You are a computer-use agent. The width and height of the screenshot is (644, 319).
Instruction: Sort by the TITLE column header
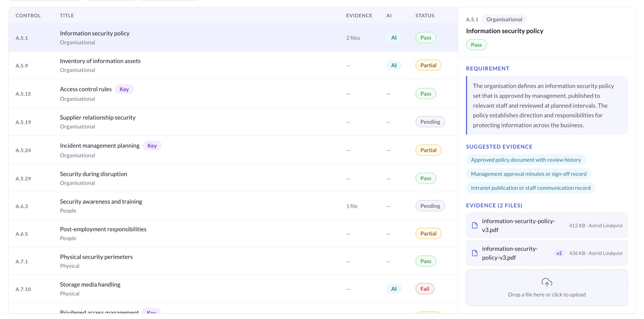click(67, 15)
